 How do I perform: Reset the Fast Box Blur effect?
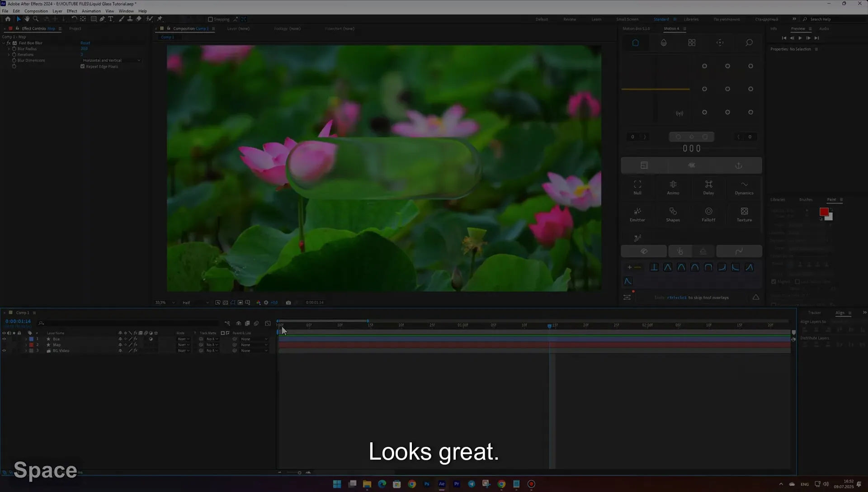[x=85, y=43]
